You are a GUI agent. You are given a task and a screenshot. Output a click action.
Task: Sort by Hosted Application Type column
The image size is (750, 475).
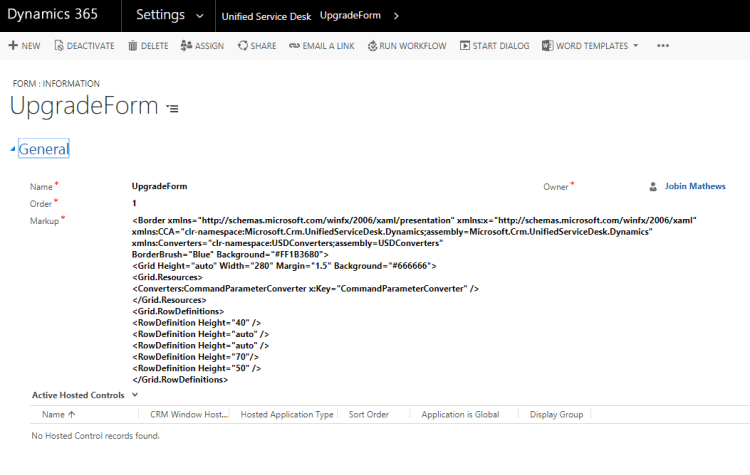pyautogui.click(x=287, y=415)
